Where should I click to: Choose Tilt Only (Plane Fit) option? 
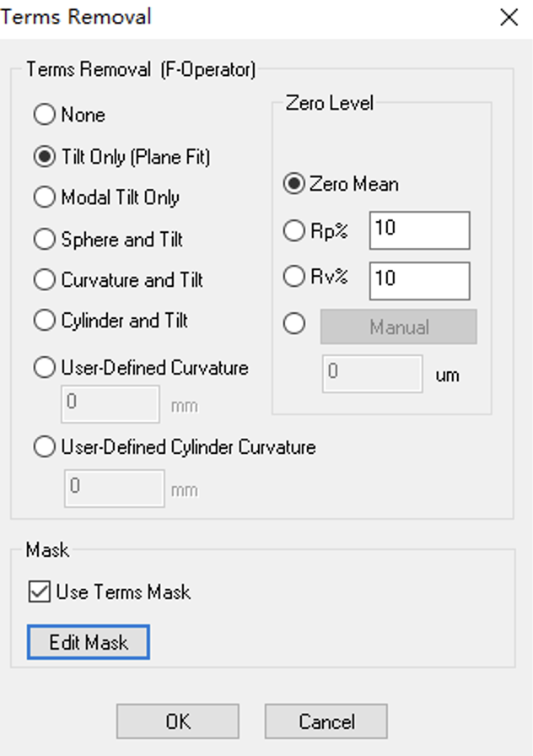pyautogui.click(x=45, y=157)
